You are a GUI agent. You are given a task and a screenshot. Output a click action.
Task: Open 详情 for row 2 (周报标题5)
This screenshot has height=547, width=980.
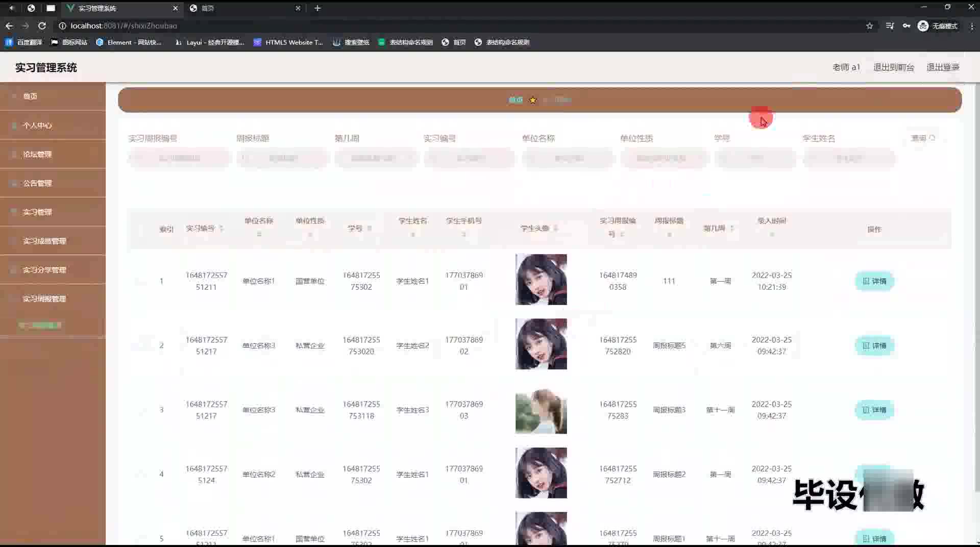click(x=874, y=345)
